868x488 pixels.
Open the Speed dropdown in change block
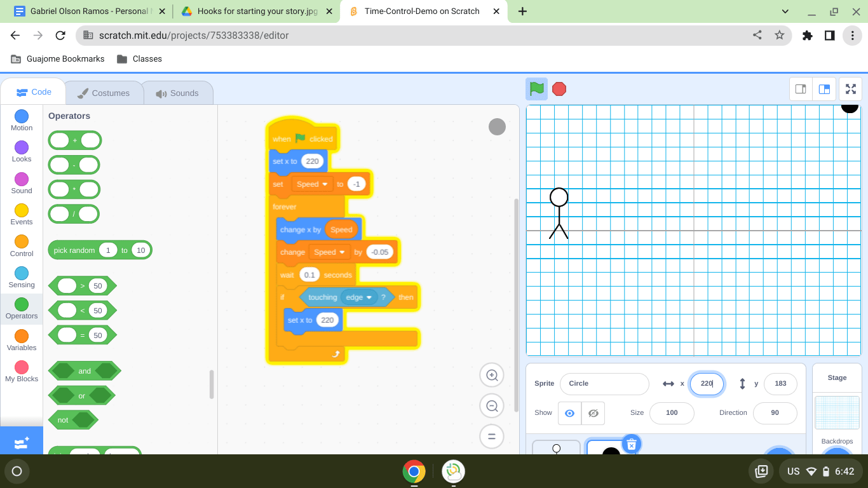tap(342, 252)
